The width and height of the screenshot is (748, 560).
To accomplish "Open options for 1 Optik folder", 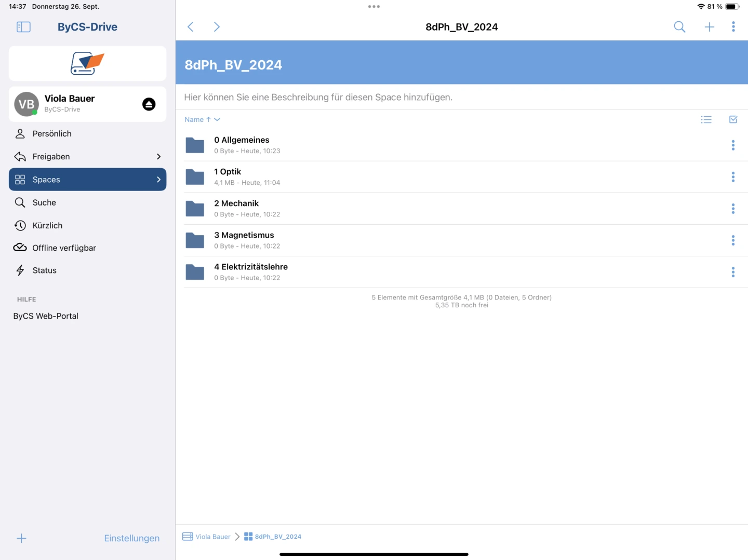I will pyautogui.click(x=733, y=177).
